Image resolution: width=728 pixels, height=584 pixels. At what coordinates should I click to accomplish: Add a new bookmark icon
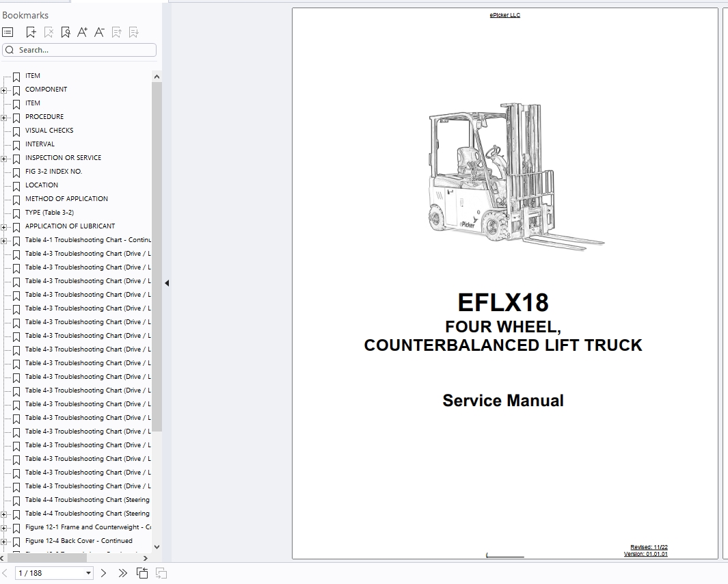pyautogui.click(x=31, y=32)
